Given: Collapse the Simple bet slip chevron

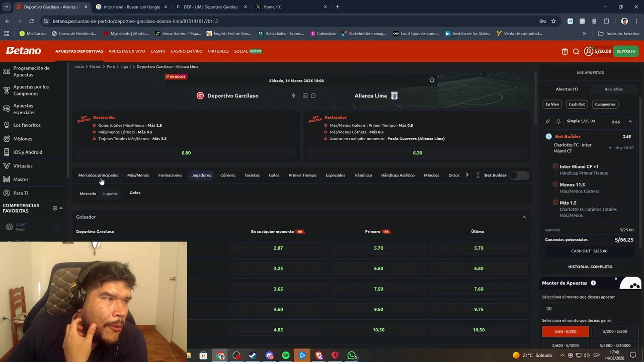Looking at the screenshot, I should tap(630, 122).
